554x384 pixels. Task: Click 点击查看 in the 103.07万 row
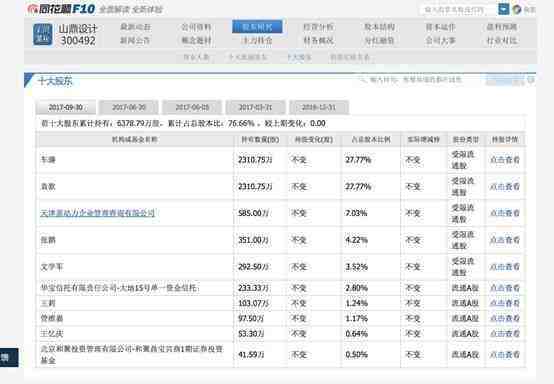tap(505, 303)
